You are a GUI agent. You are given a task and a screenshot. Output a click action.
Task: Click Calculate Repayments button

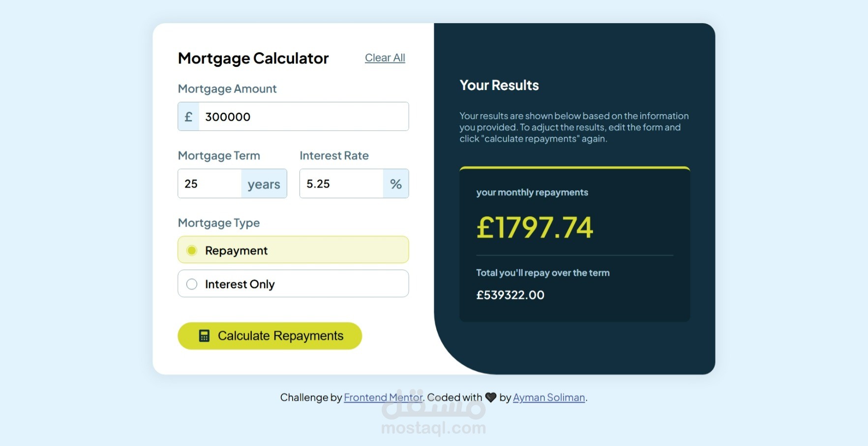point(269,336)
